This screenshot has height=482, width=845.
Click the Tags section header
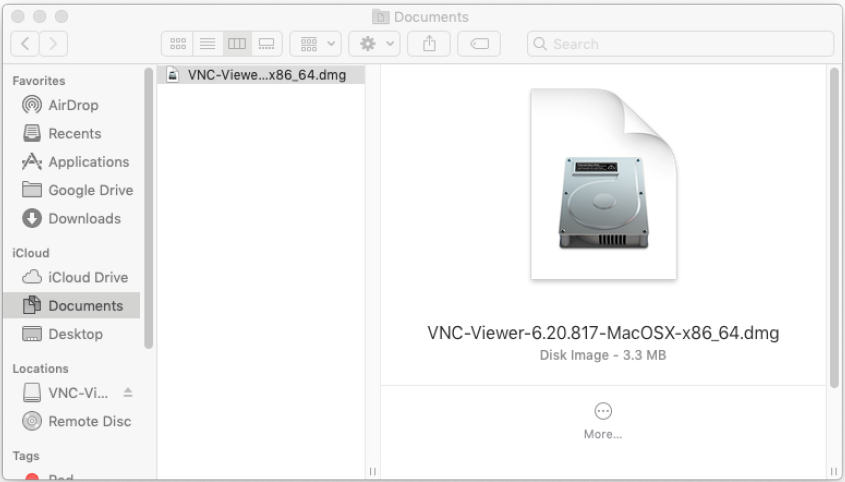26,456
